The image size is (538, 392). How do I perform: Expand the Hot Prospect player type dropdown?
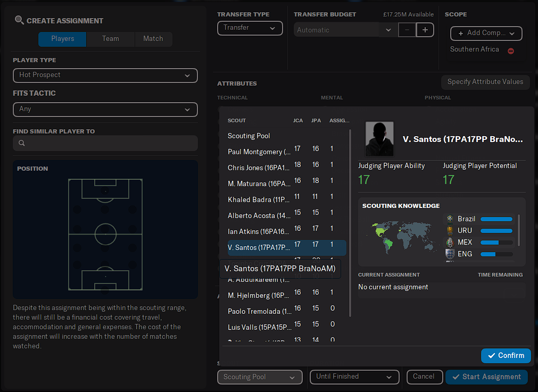pos(105,76)
